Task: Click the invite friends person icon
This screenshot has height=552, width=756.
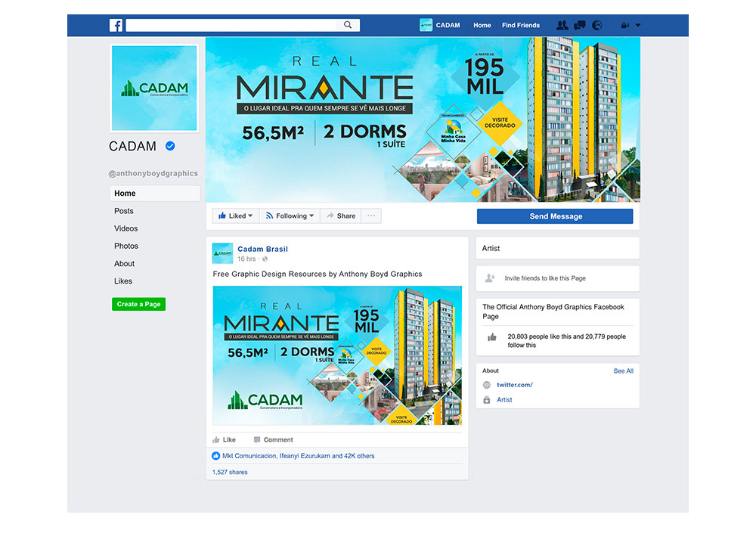Action: click(x=490, y=278)
